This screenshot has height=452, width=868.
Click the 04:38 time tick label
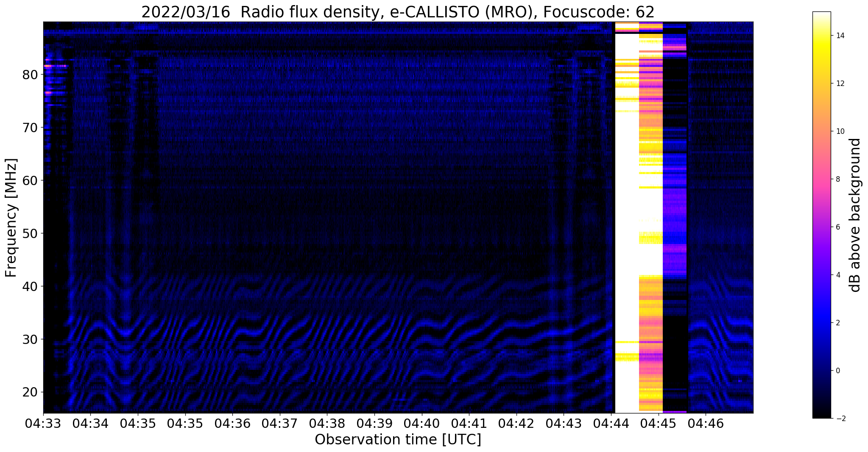327,423
